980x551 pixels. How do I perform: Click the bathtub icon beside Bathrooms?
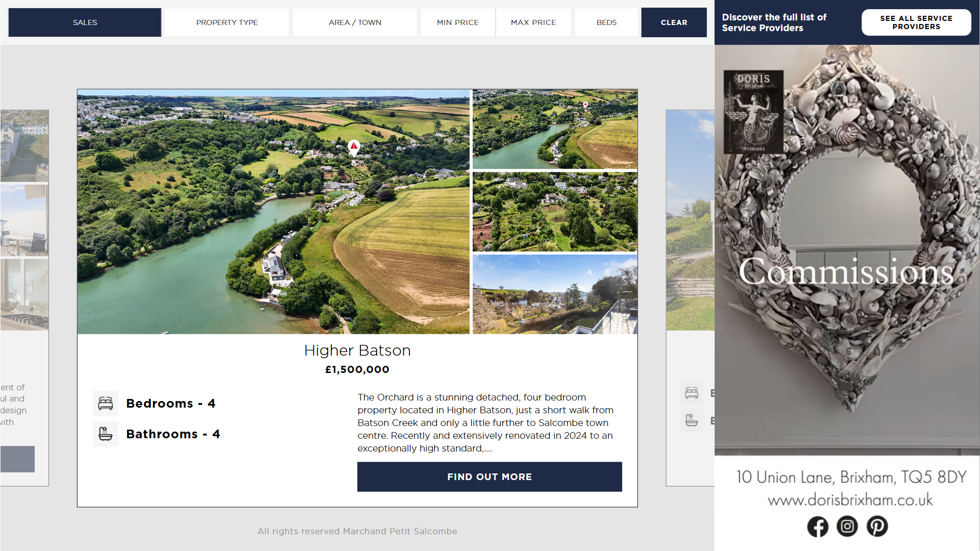(x=106, y=434)
